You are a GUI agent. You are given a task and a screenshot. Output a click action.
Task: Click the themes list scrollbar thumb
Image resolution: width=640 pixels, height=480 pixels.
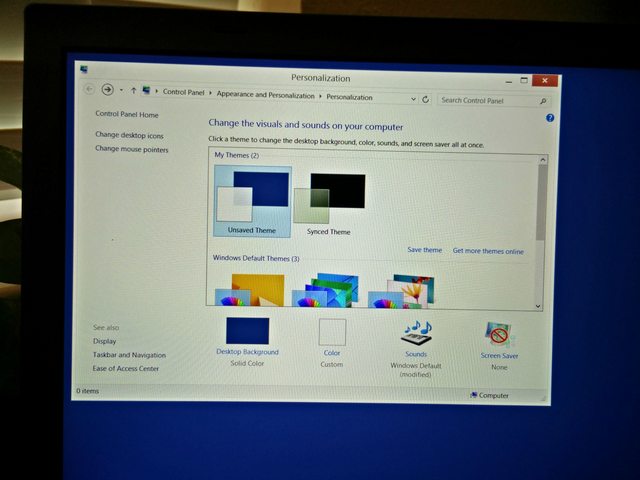coord(541,202)
